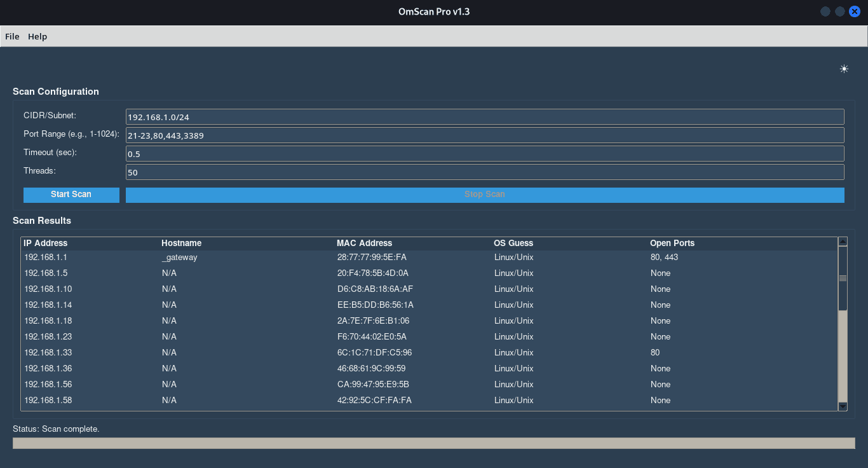868x468 pixels.
Task: Select the row for 192.168.1.56
Action: [430, 385]
